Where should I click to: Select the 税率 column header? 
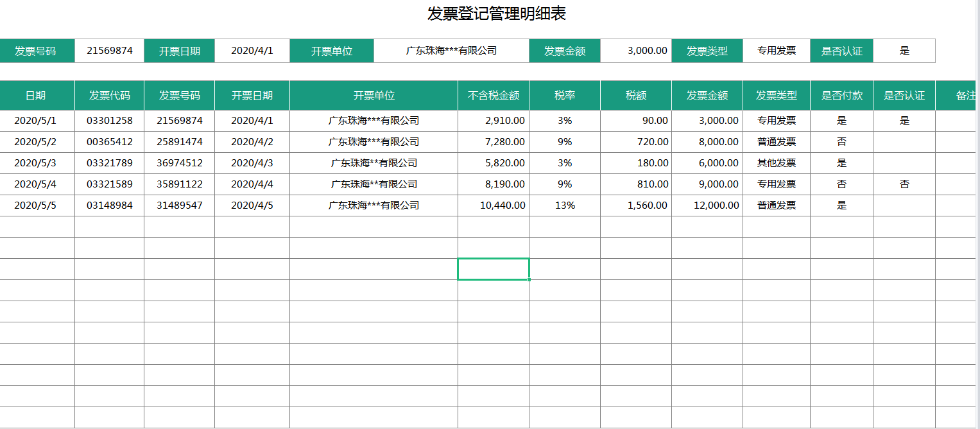pyautogui.click(x=563, y=95)
